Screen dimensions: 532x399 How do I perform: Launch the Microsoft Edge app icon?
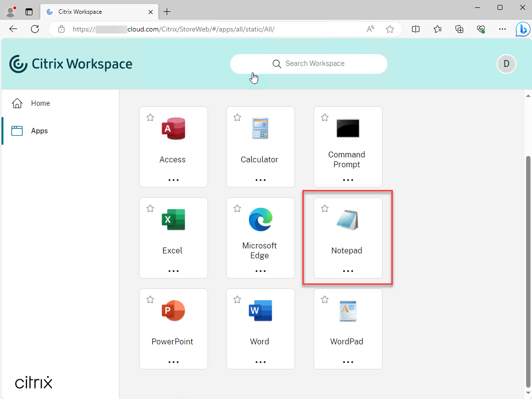coord(260,220)
